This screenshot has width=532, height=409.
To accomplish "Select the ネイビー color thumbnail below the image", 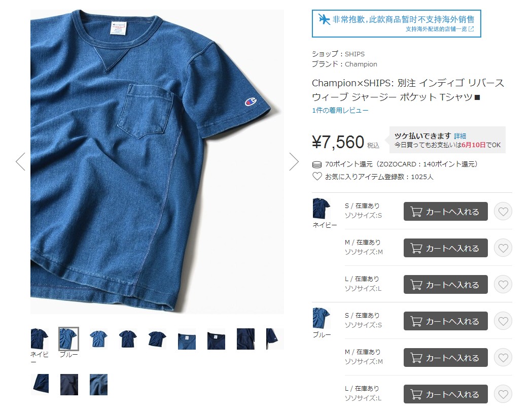I will point(40,339).
